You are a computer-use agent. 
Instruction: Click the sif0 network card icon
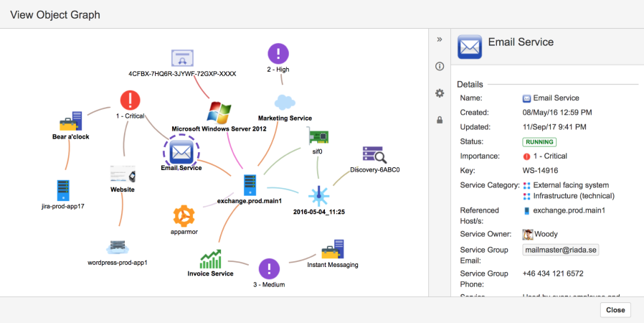[x=318, y=137]
